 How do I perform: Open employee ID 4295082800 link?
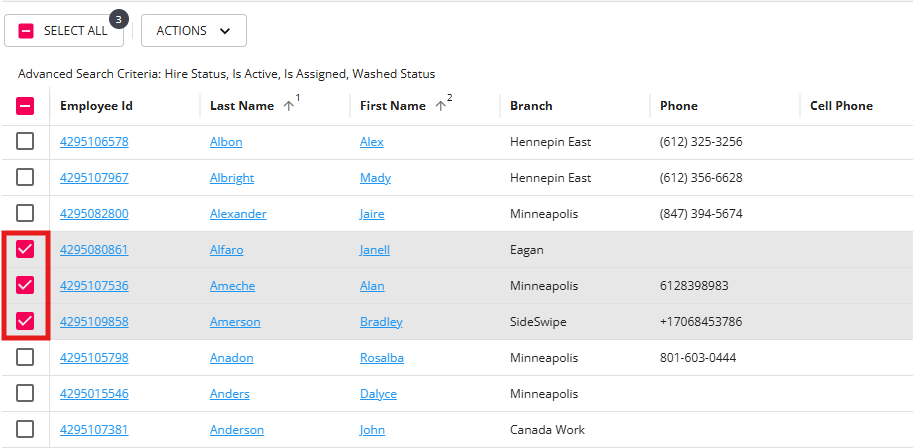[94, 214]
